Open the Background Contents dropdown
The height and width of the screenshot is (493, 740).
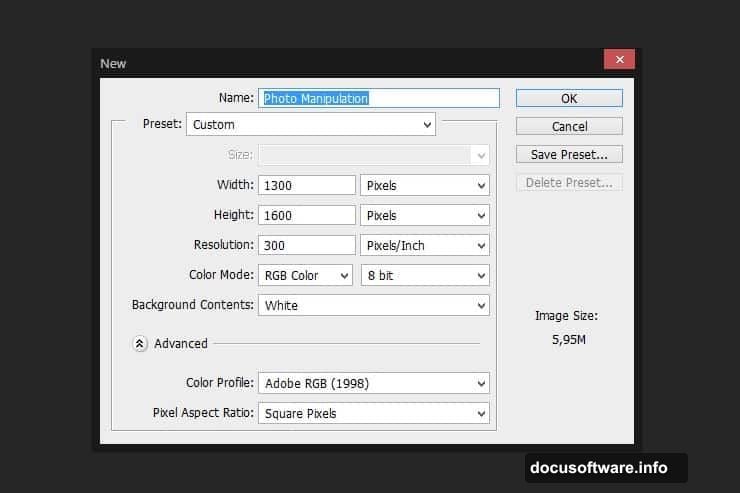(374, 305)
